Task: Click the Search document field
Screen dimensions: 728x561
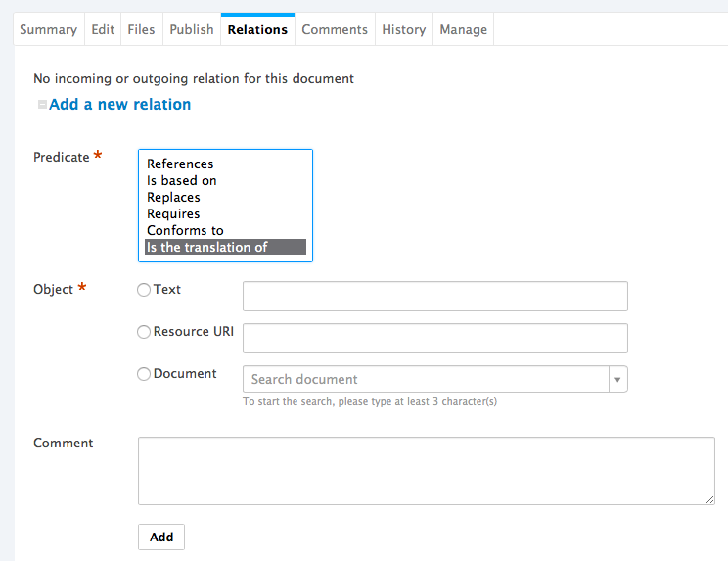Action: 426,379
